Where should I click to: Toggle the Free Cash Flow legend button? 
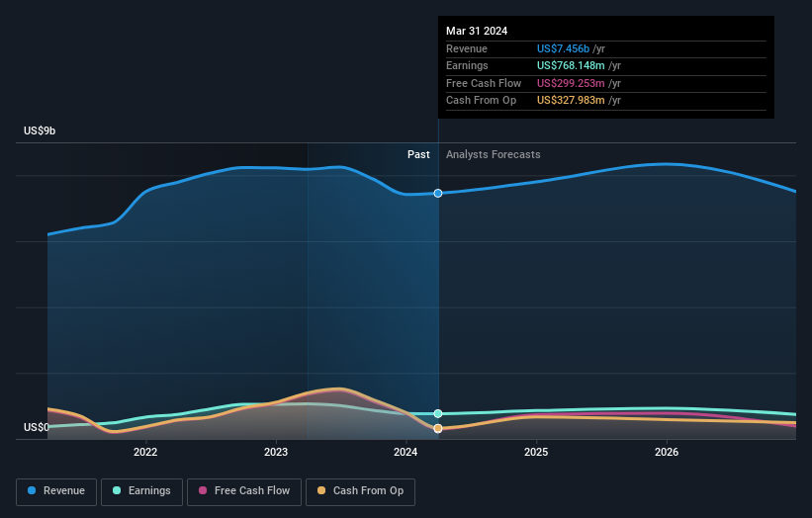(x=244, y=491)
